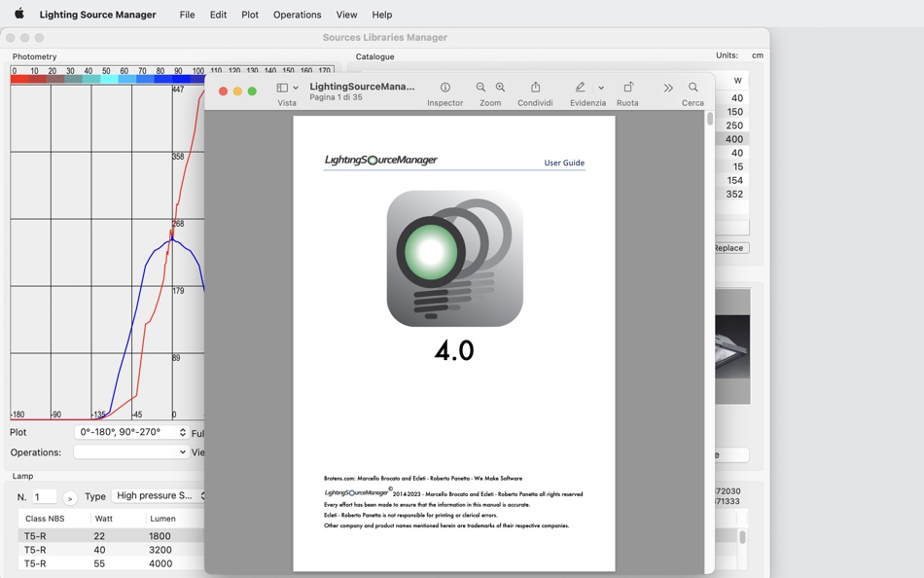Open the Operations menu

(297, 15)
